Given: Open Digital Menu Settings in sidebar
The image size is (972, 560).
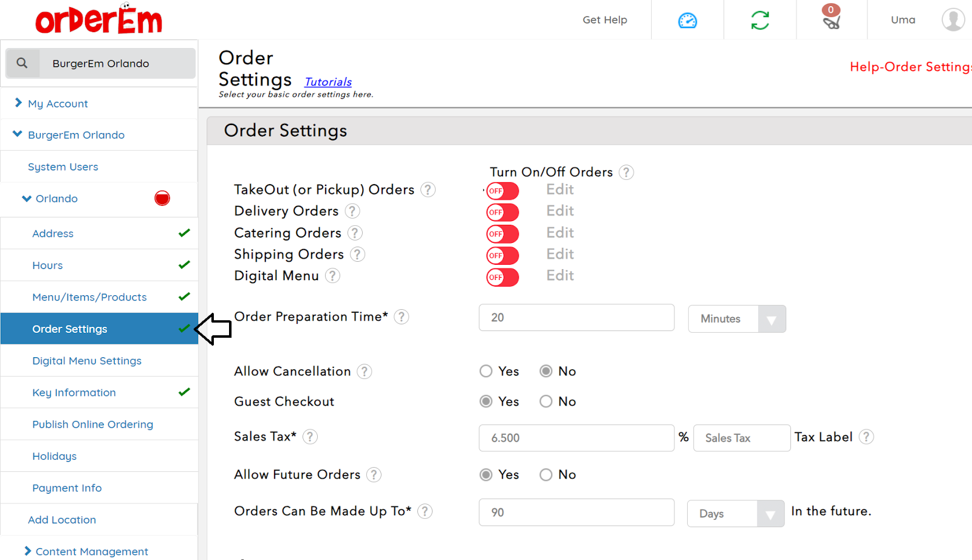Looking at the screenshot, I should [87, 361].
